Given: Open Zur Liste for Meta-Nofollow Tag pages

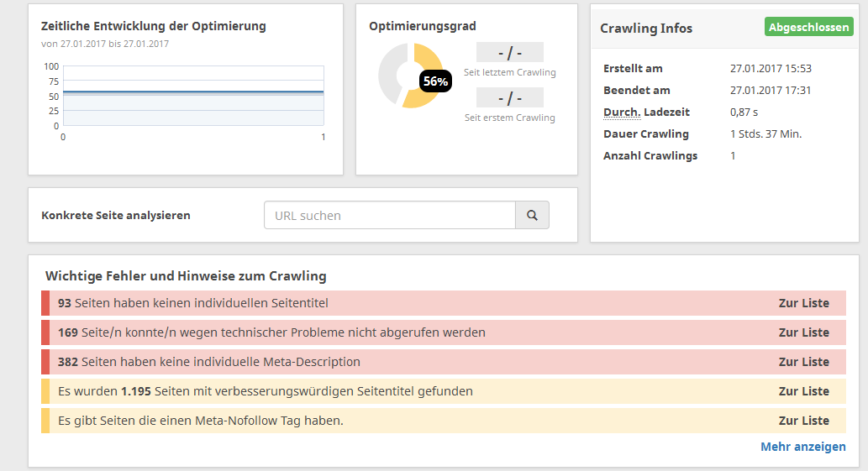Looking at the screenshot, I should 803,421.
